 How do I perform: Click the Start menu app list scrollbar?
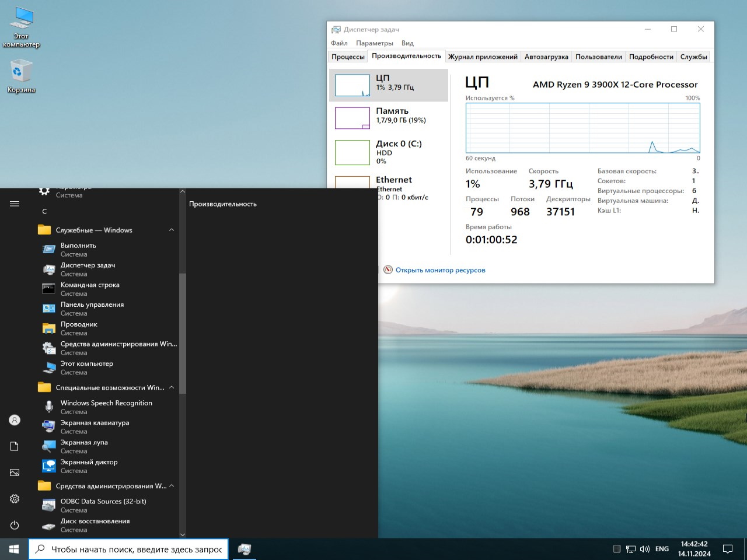pos(182,332)
